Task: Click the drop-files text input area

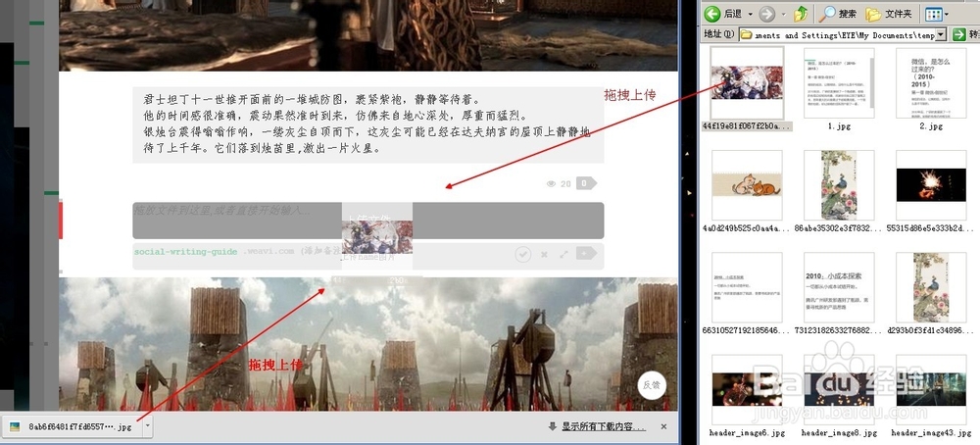Action: [x=367, y=220]
